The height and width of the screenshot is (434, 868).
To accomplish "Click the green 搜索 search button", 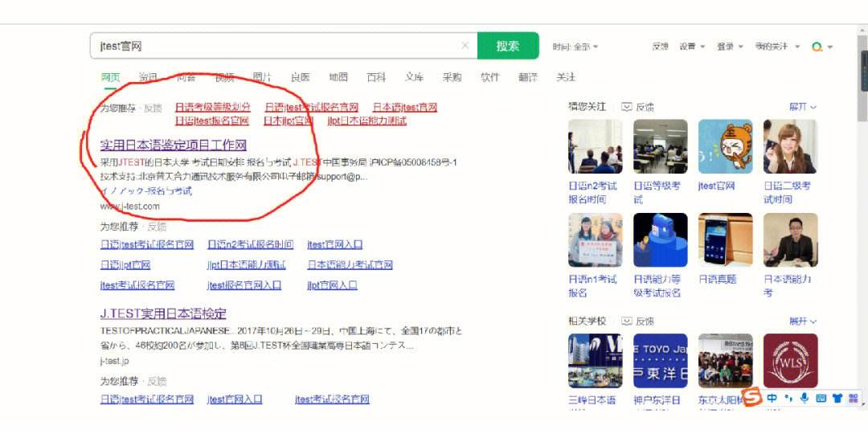I will tap(508, 45).
